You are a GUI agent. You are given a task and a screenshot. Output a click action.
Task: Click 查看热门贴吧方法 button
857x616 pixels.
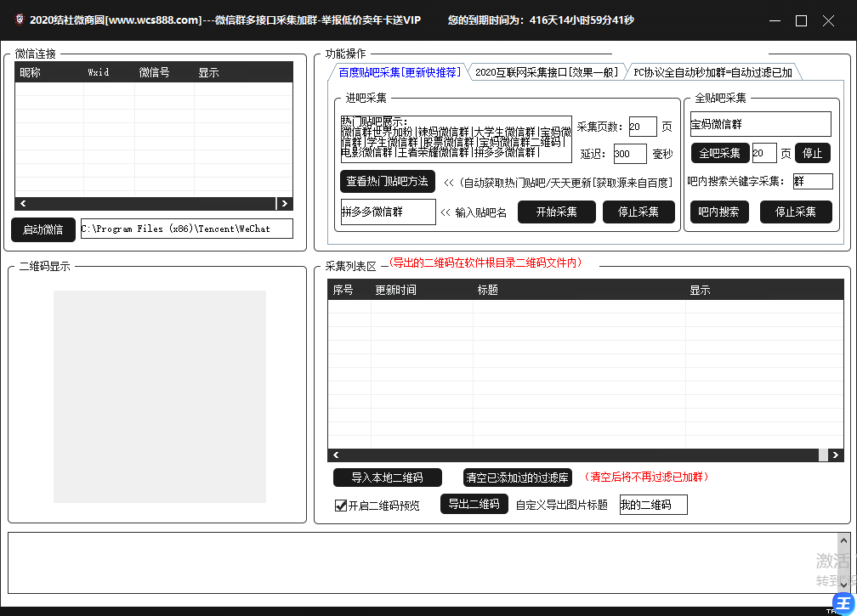(x=388, y=181)
